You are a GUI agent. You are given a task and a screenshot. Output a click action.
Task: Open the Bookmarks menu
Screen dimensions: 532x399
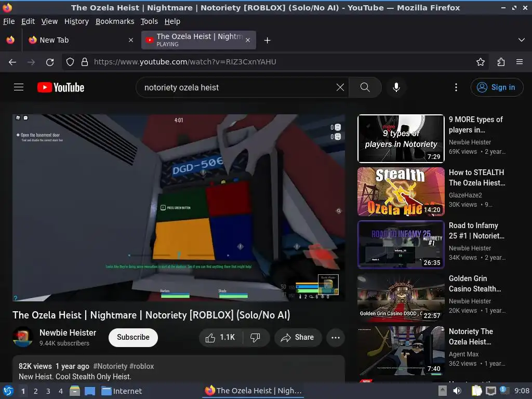115,21
